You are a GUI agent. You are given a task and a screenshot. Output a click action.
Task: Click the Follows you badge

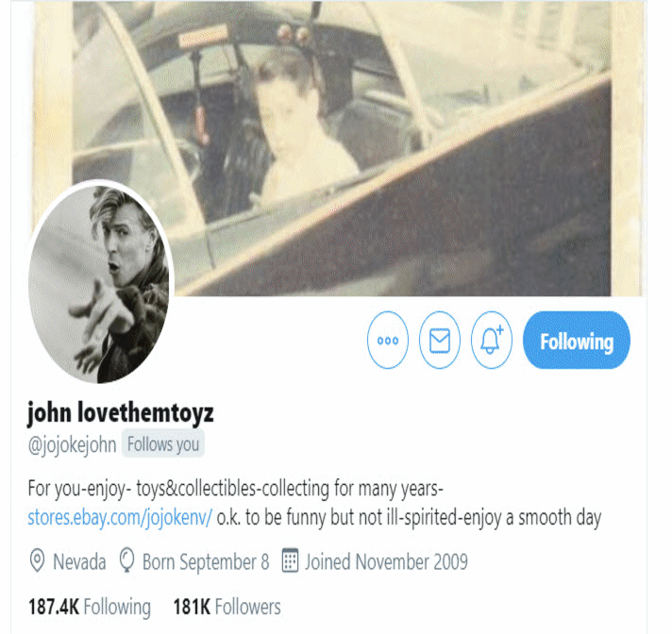163,444
